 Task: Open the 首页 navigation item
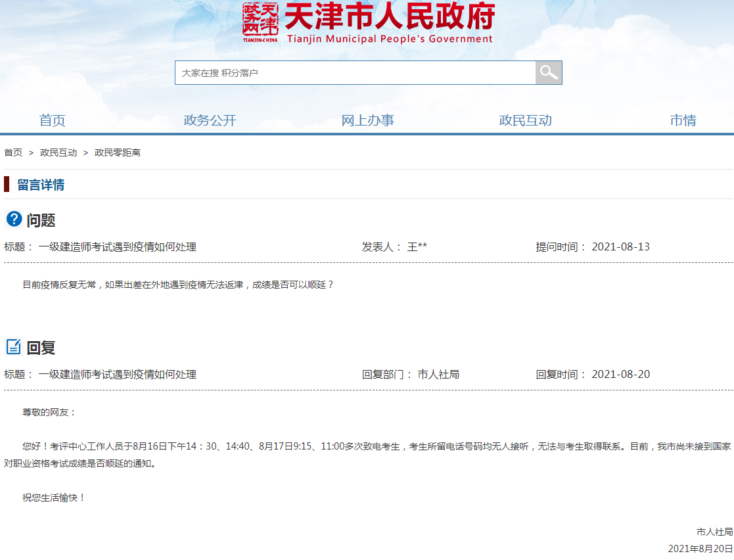coord(51,120)
